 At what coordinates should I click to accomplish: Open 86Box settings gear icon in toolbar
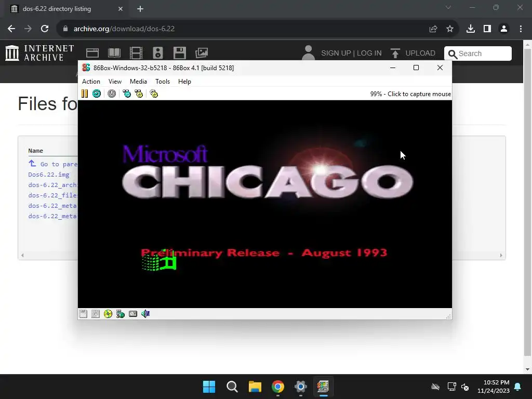click(154, 94)
